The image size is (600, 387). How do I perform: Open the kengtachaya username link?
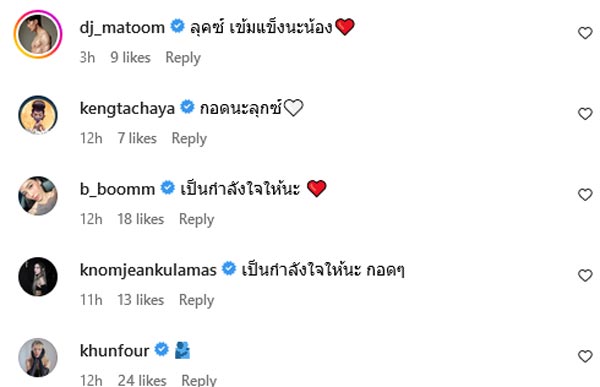pos(127,109)
